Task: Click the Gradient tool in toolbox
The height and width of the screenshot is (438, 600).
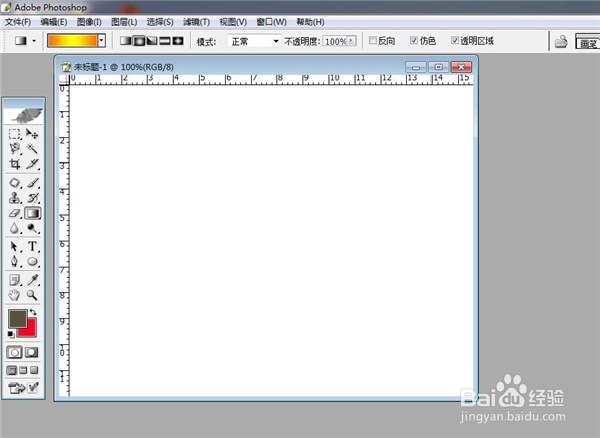Action: pos(33,213)
